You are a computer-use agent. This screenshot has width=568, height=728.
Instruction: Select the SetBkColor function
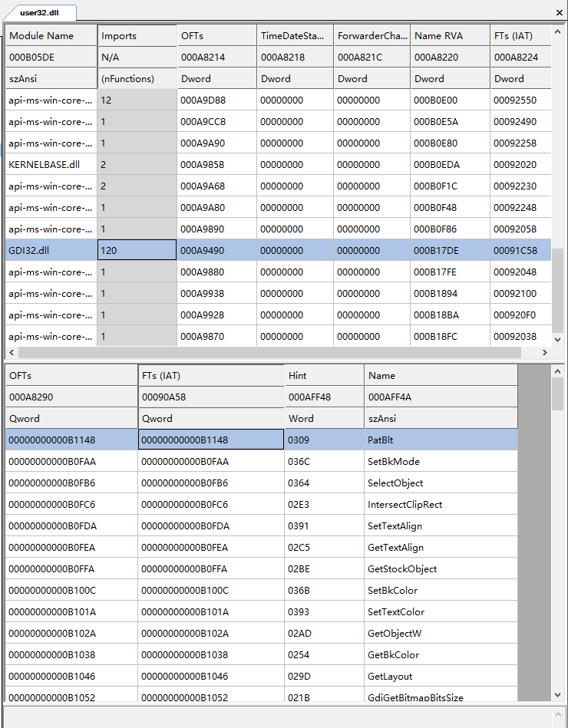click(x=262, y=590)
